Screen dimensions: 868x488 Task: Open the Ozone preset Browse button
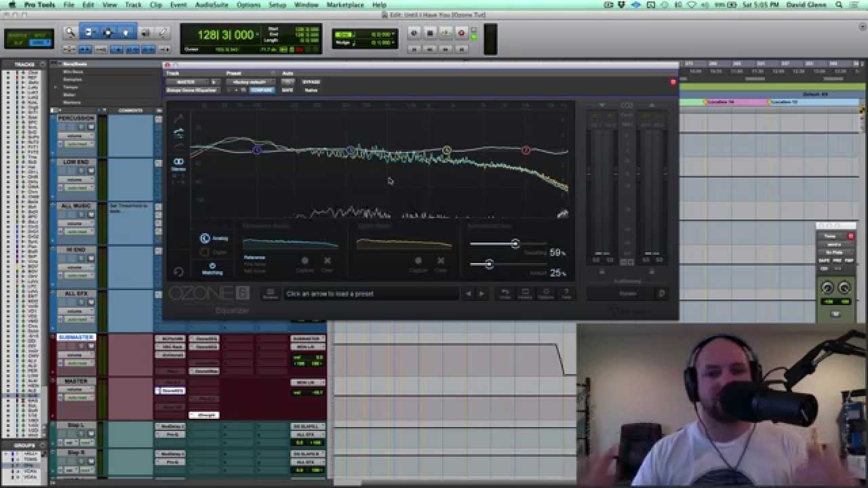270,293
